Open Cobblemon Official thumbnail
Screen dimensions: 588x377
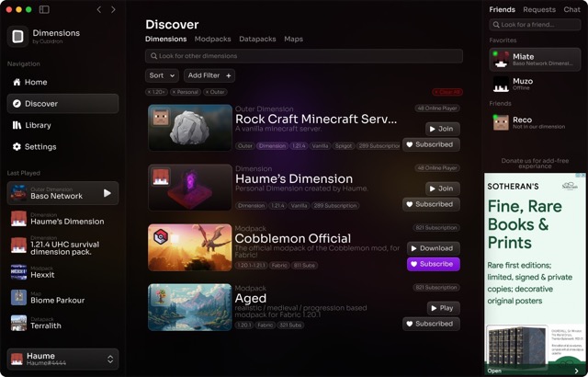190,247
